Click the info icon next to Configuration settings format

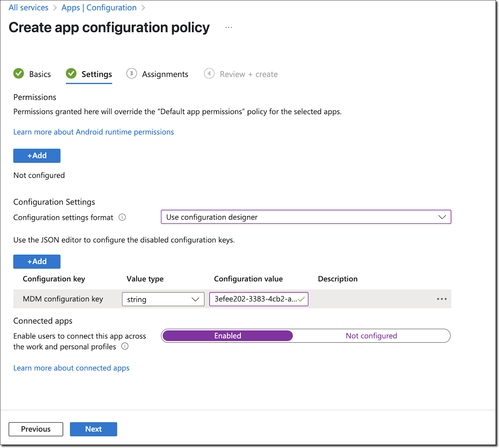[122, 218]
